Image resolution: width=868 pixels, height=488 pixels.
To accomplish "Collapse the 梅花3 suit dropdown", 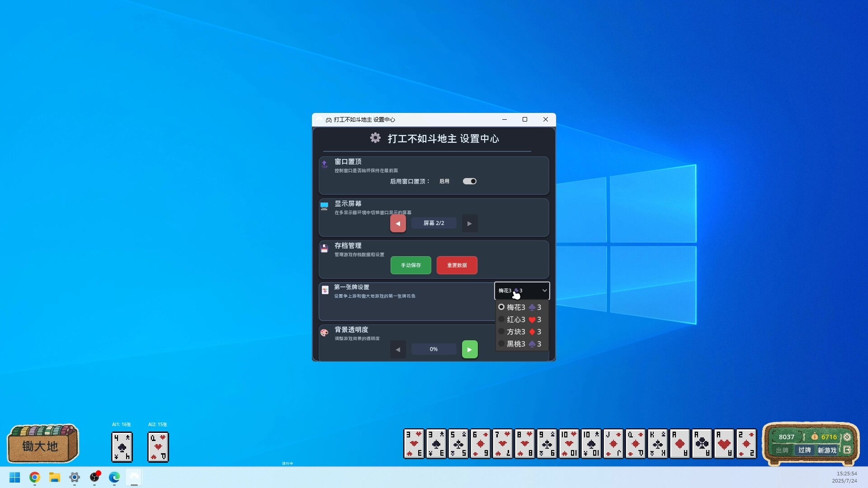I will coord(544,291).
